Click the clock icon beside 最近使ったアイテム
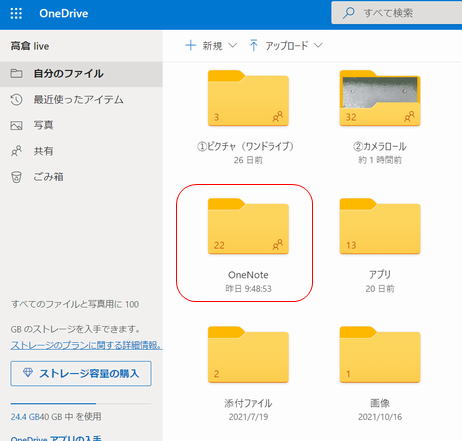The height and width of the screenshot is (441, 462). 16,99
